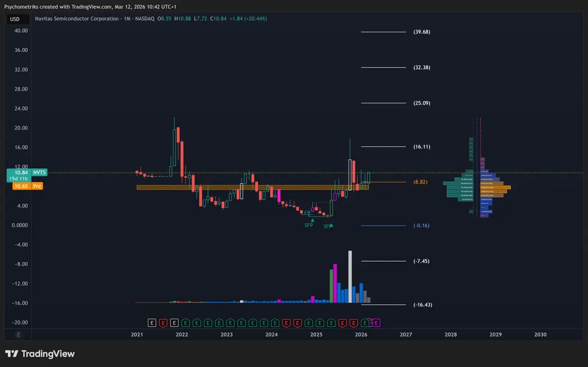The image size is (588, 367).
Task: Click the 2030 time axis label
Action: tap(540, 335)
